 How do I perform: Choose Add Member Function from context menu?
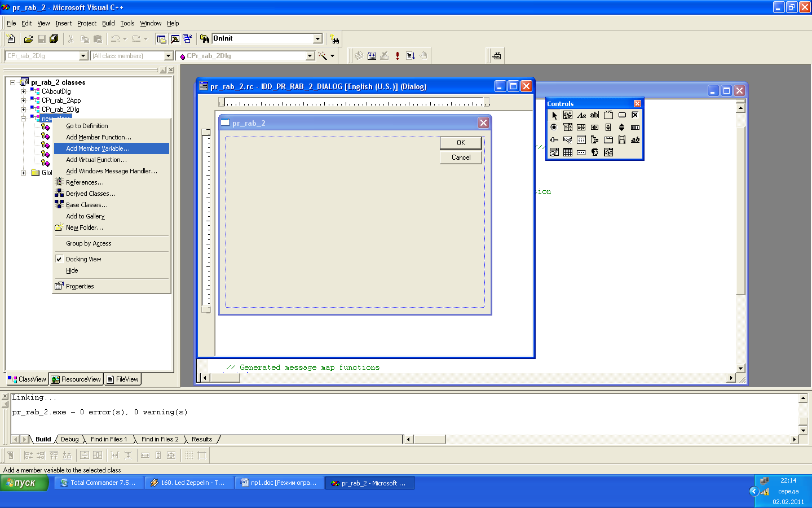111,137
